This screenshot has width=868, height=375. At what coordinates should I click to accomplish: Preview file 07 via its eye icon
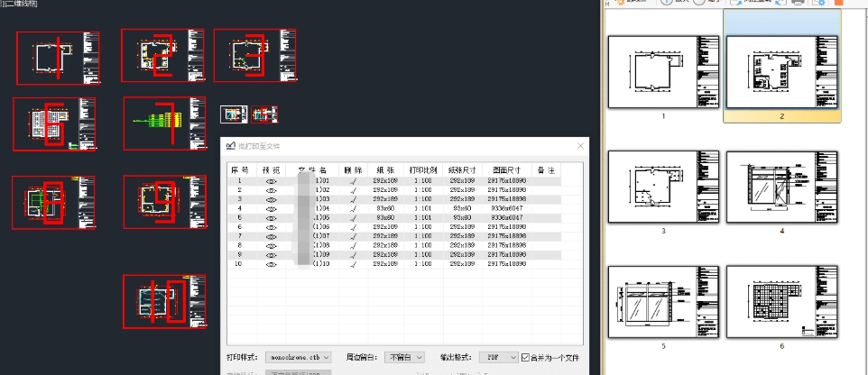(x=272, y=236)
